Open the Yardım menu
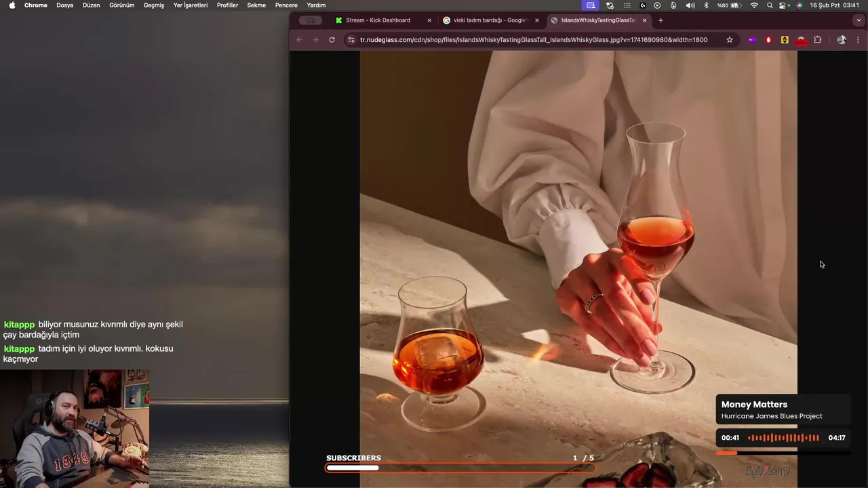This screenshot has width=868, height=488. click(x=316, y=5)
